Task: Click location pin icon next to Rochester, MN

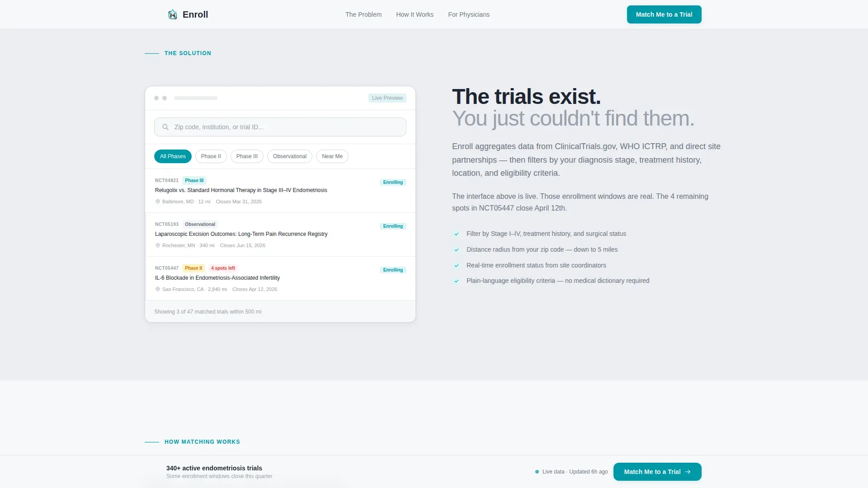Action: [x=158, y=245]
